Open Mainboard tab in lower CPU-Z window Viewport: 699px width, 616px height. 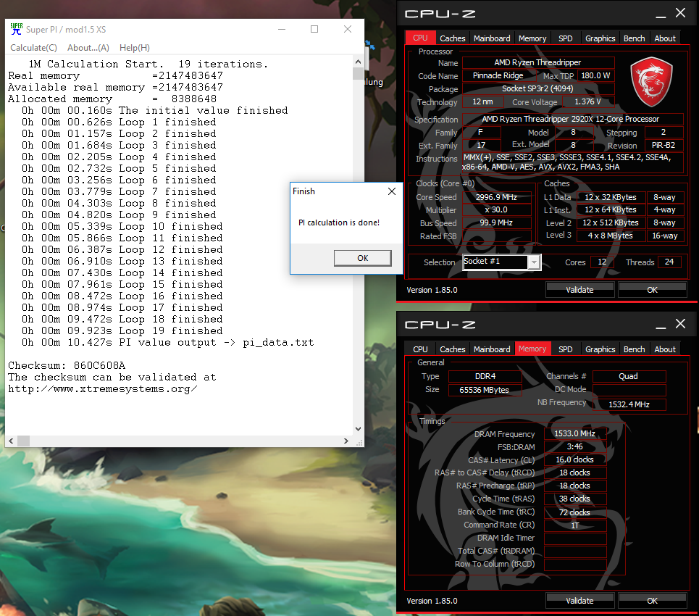pos(492,349)
